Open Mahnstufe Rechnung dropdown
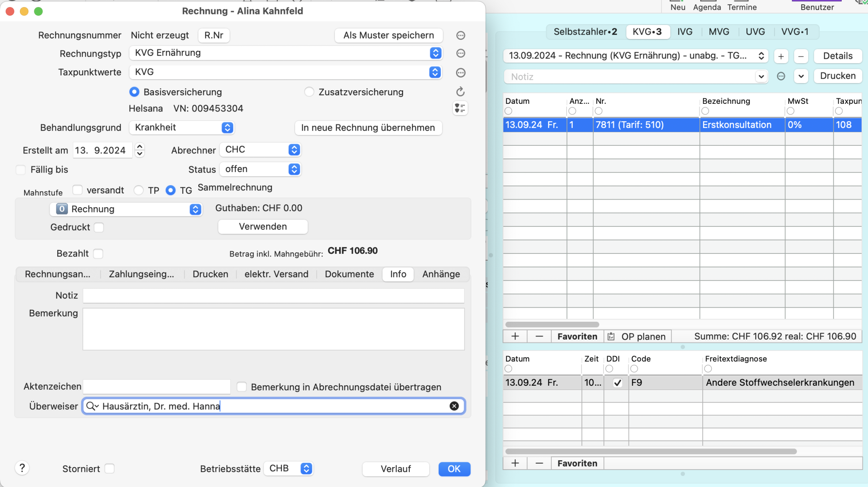Viewport: 868px width, 487px height. point(126,209)
